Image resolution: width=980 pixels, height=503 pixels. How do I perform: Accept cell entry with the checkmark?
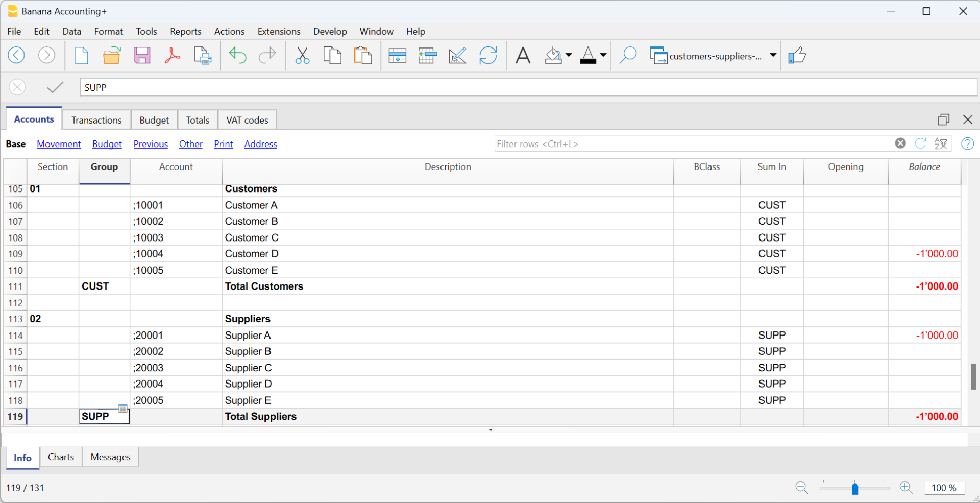(x=55, y=87)
